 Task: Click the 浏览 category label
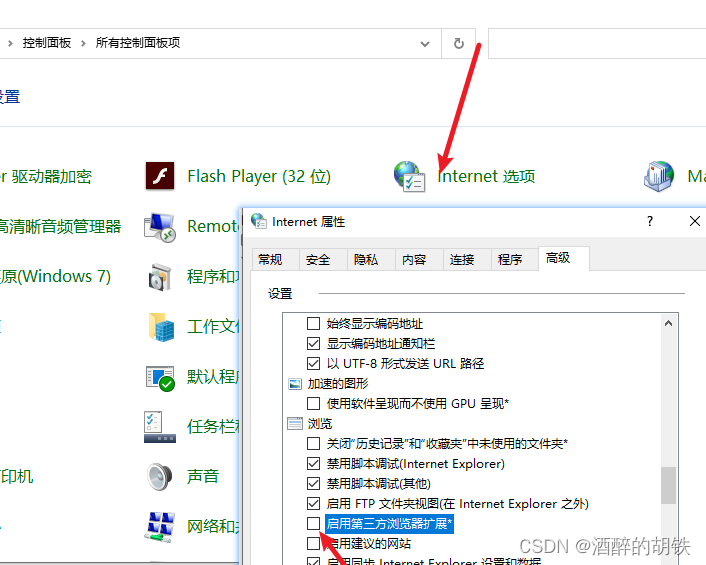[320, 424]
